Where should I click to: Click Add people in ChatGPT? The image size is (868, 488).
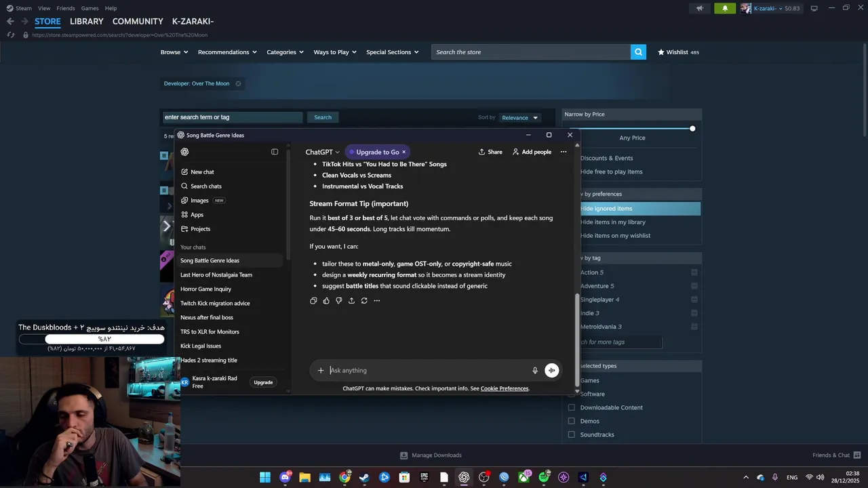[x=532, y=152]
